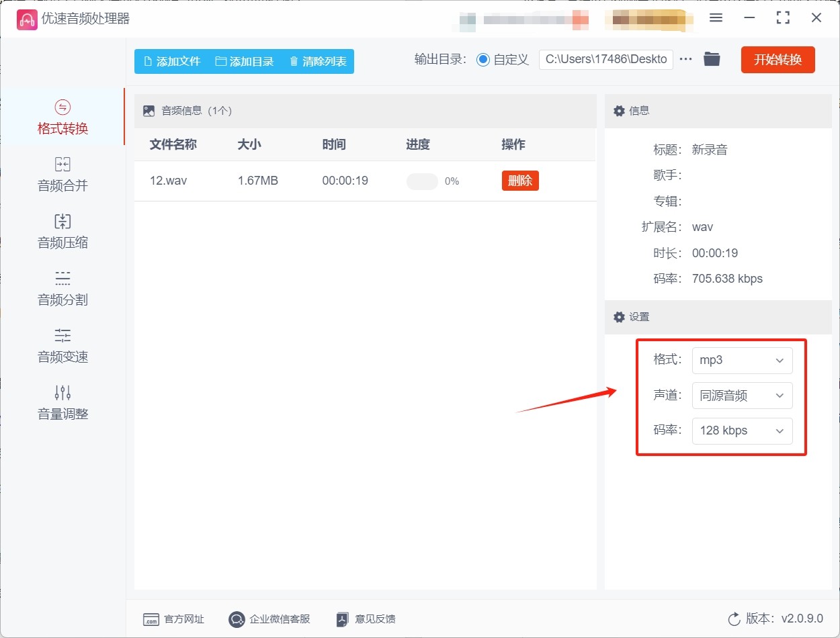
Task: Open the 音量调整 (volume adjust) icon
Action: [62, 392]
